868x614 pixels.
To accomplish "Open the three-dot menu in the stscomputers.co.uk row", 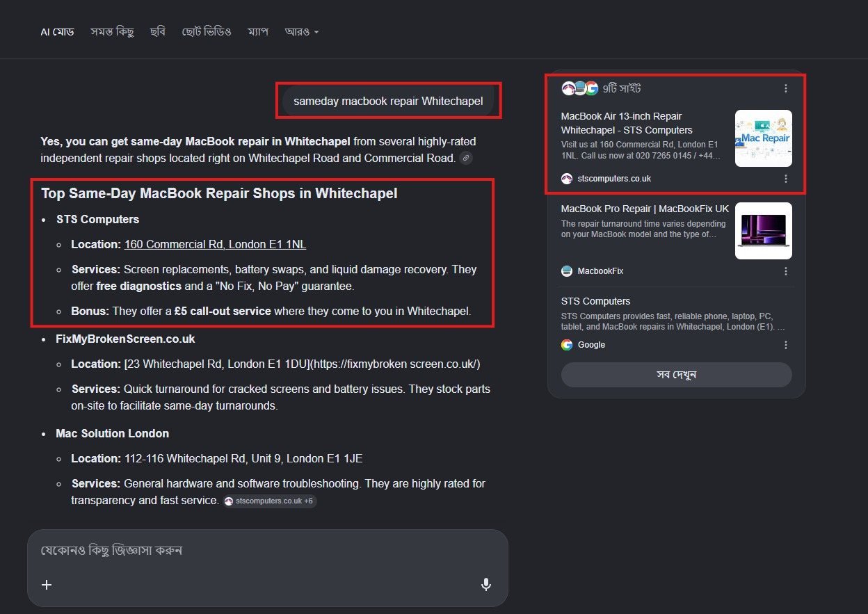I will click(x=786, y=179).
